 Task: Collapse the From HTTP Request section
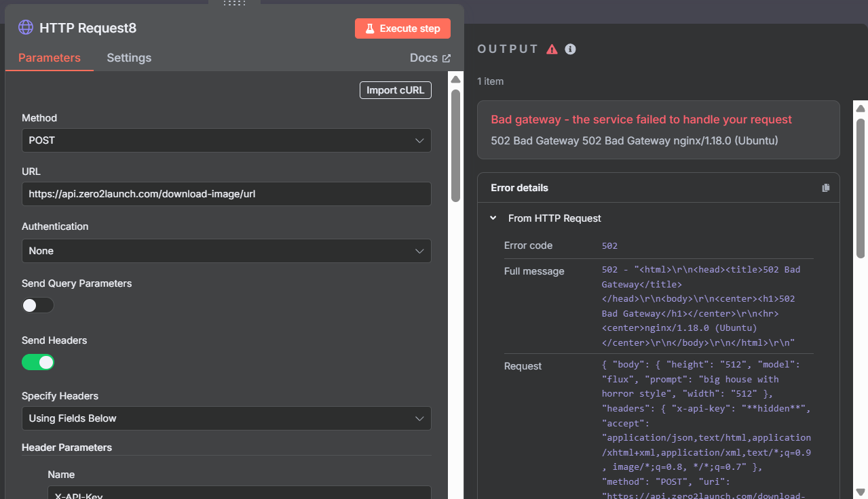[493, 218]
